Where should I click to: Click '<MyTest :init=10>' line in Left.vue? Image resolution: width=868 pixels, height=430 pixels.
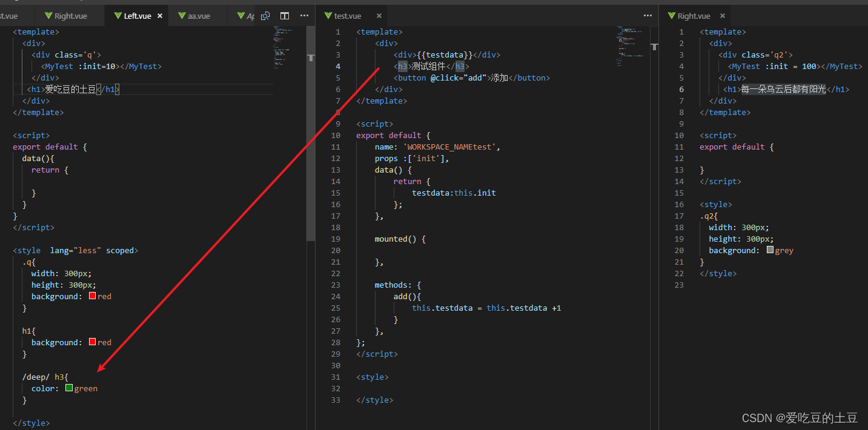(101, 66)
